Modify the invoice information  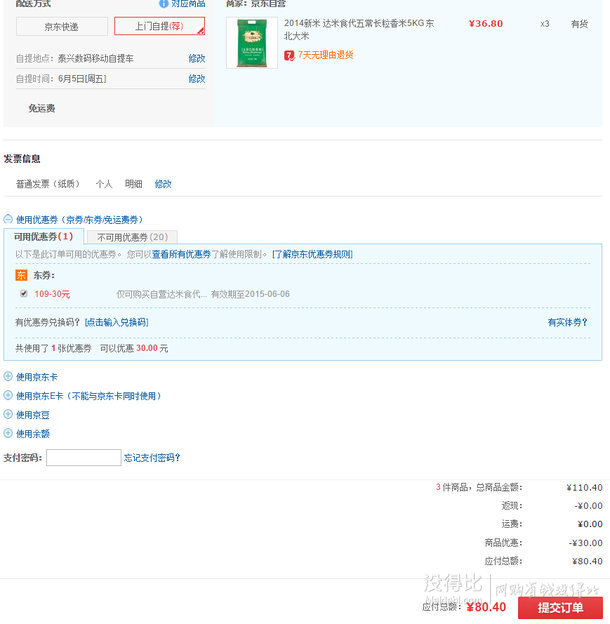pyautogui.click(x=163, y=184)
